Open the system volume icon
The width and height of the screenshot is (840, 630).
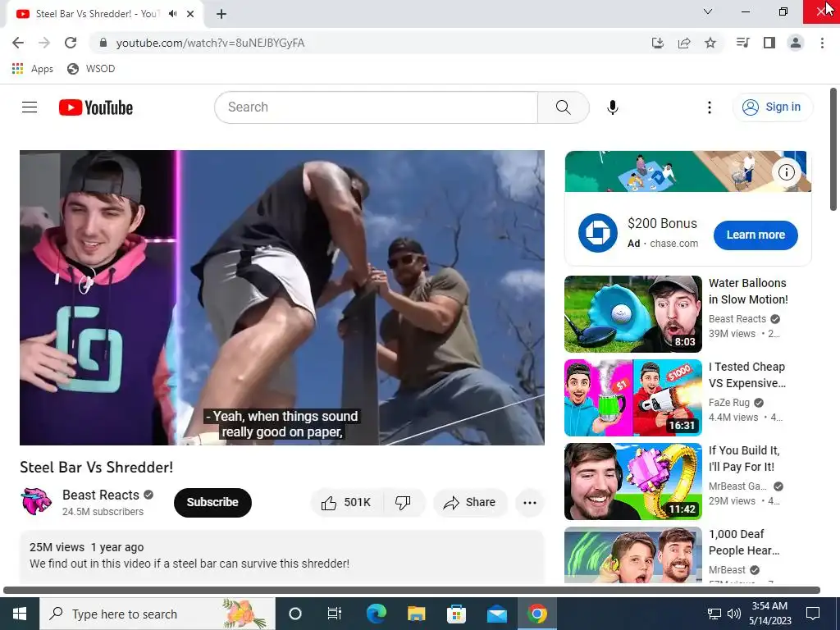click(734, 614)
